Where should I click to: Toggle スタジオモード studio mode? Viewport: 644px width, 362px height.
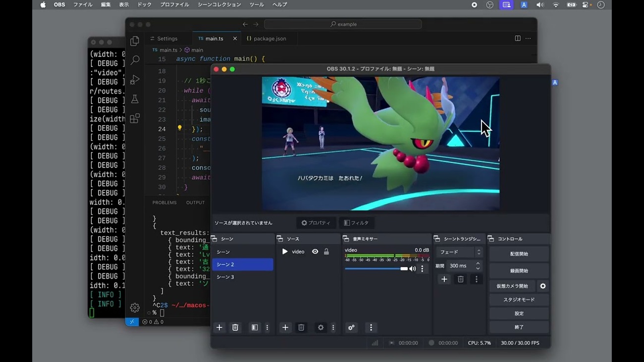point(519,300)
